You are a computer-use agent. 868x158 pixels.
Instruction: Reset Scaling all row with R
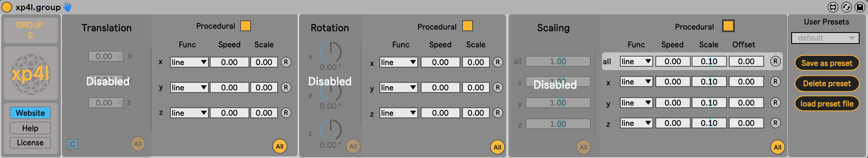tap(775, 61)
